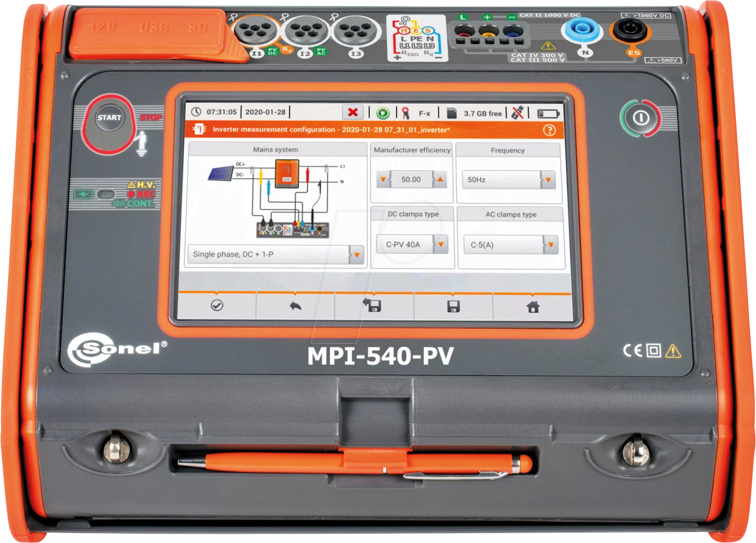Viewport: 756px width, 543px height.
Task: Save configuration using the floppy disk icon
Action: [453, 306]
